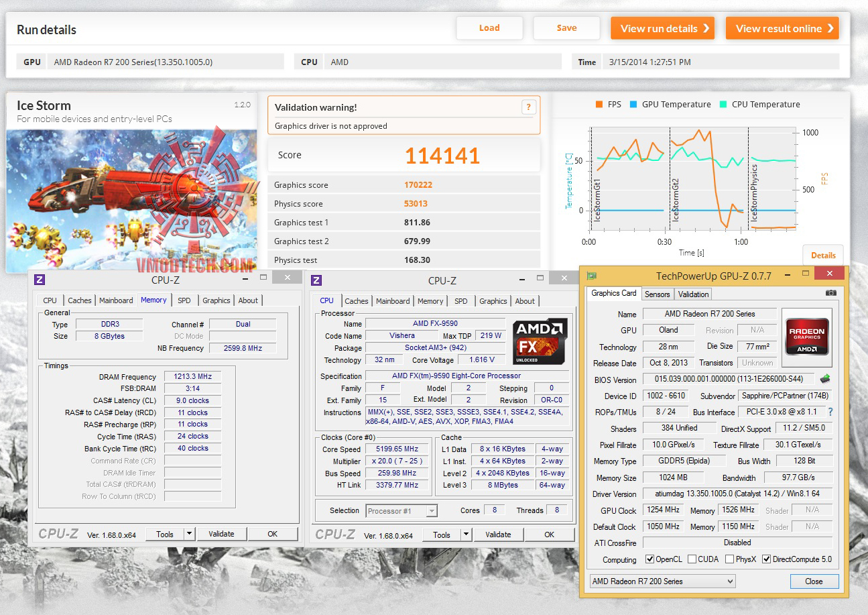Expand the Tools arrow in CPU-Z Memory window
The height and width of the screenshot is (615, 868).
tap(190, 534)
